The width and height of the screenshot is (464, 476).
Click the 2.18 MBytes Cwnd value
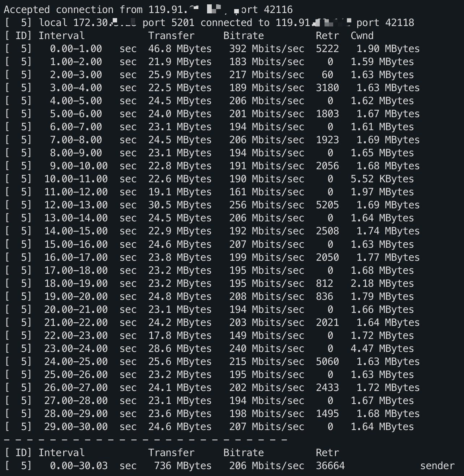point(382,284)
